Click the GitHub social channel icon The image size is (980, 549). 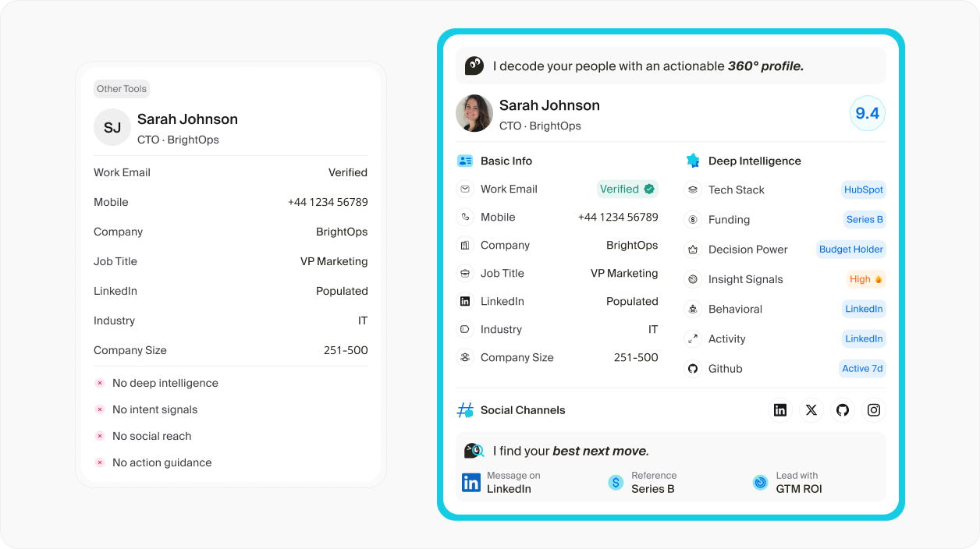click(x=843, y=410)
